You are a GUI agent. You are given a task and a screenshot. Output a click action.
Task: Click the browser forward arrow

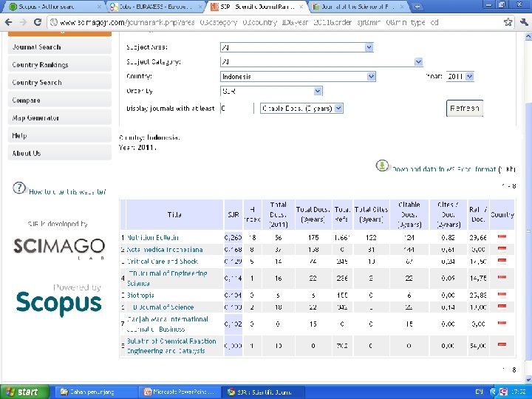pos(23,22)
